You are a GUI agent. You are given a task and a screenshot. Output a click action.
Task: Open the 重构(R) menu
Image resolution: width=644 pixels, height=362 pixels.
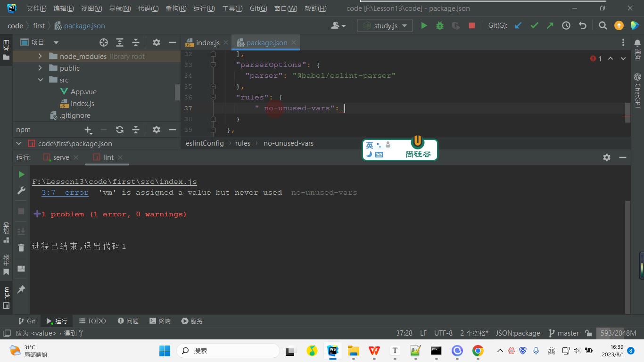click(176, 8)
